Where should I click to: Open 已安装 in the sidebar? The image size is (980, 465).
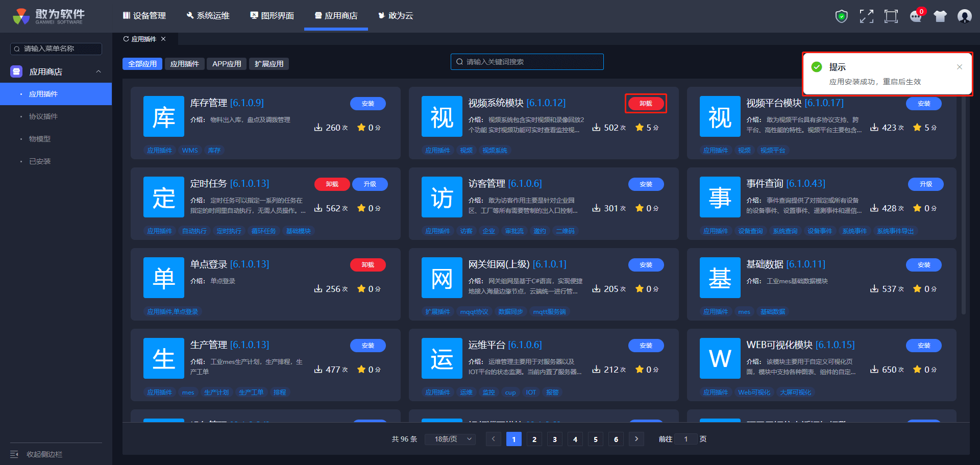coord(56,161)
